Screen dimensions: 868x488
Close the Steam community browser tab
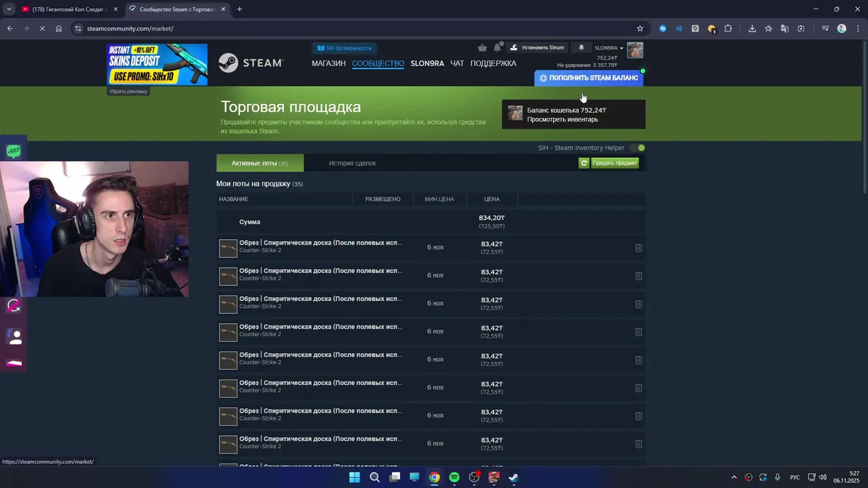point(223,9)
